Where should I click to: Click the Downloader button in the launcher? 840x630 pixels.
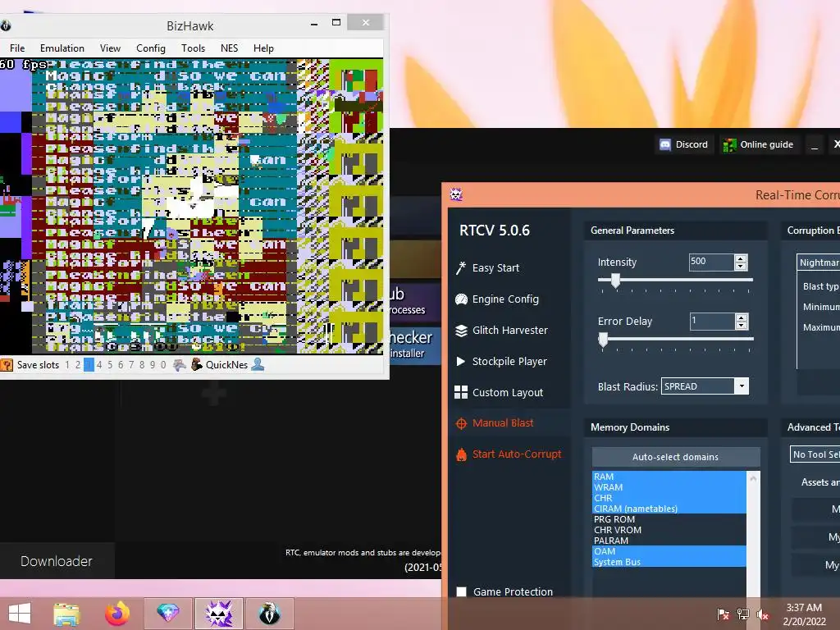coord(57,561)
